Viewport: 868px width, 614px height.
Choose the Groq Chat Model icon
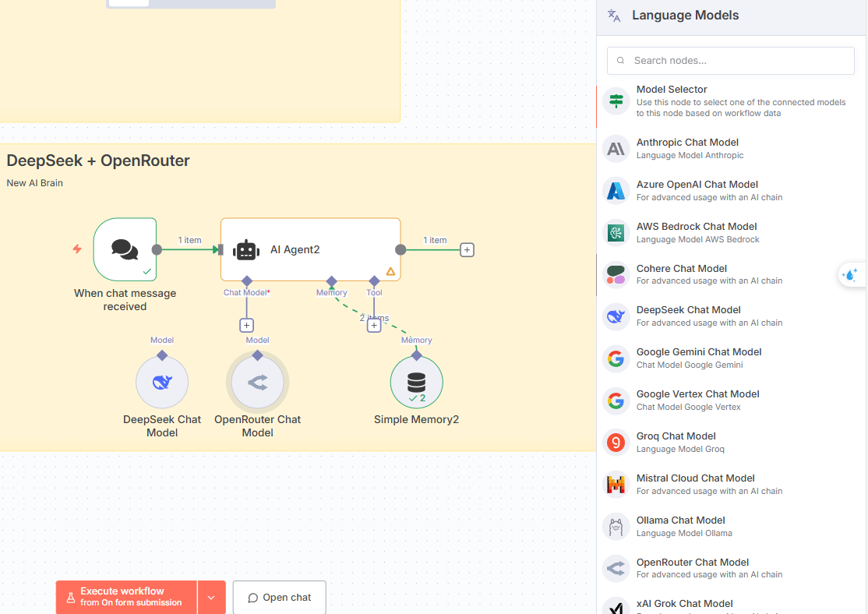[x=616, y=443]
